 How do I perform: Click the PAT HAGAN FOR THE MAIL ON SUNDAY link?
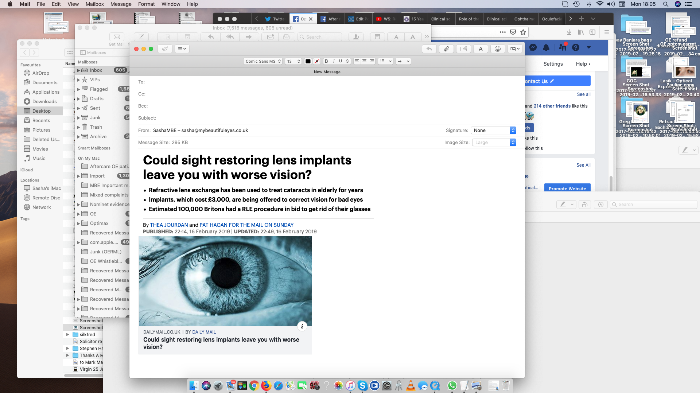(x=246, y=225)
